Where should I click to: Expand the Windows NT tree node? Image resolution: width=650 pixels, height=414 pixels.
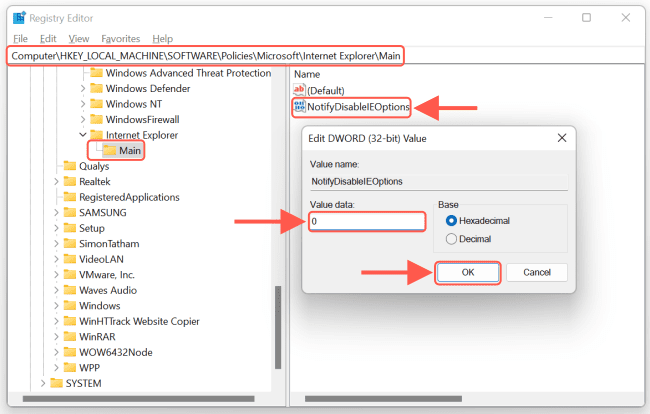click(x=82, y=104)
